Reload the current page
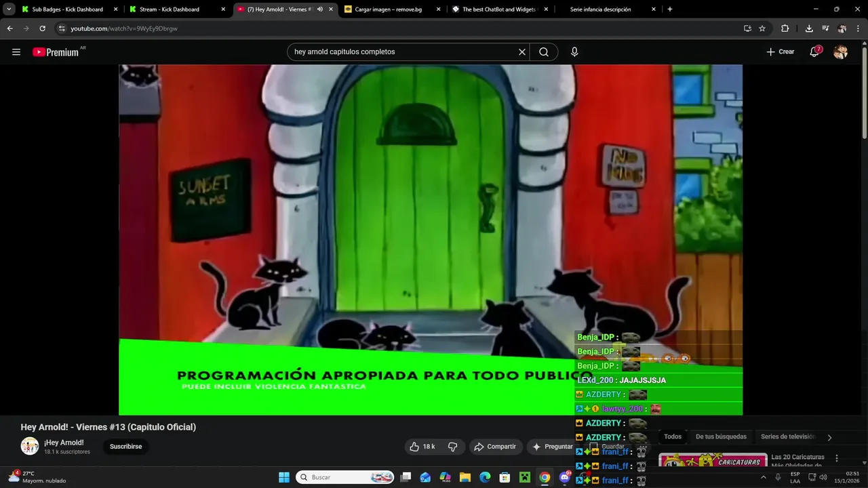The width and height of the screenshot is (868, 488). point(42,28)
